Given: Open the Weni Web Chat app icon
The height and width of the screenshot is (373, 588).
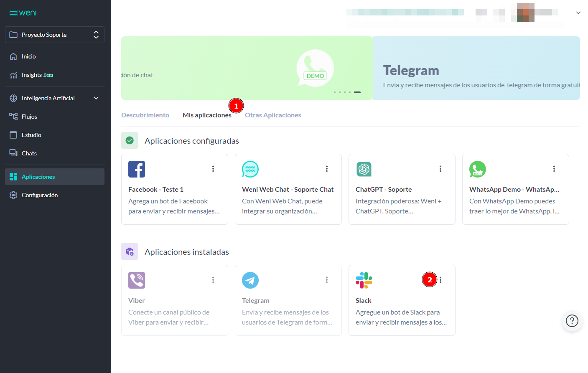Looking at the screenshot, I should click(x=250, y=169).
